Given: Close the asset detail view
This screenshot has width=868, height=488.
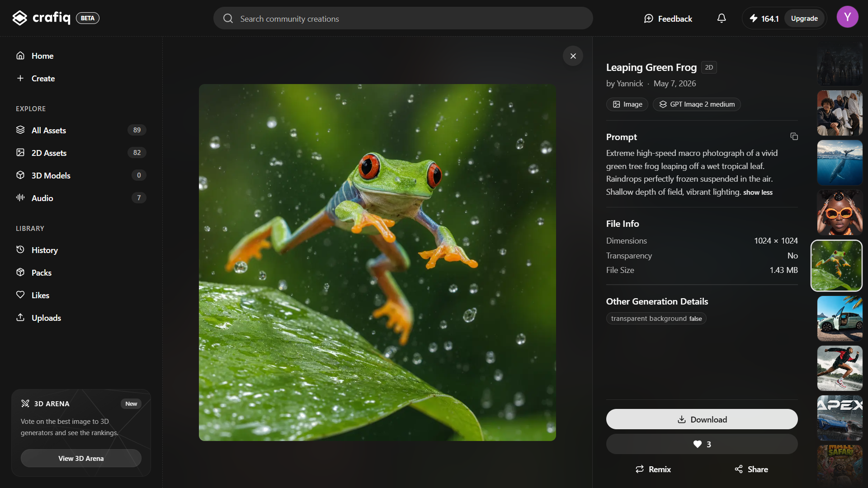Looking at the screenshot, I should point(573,56).
